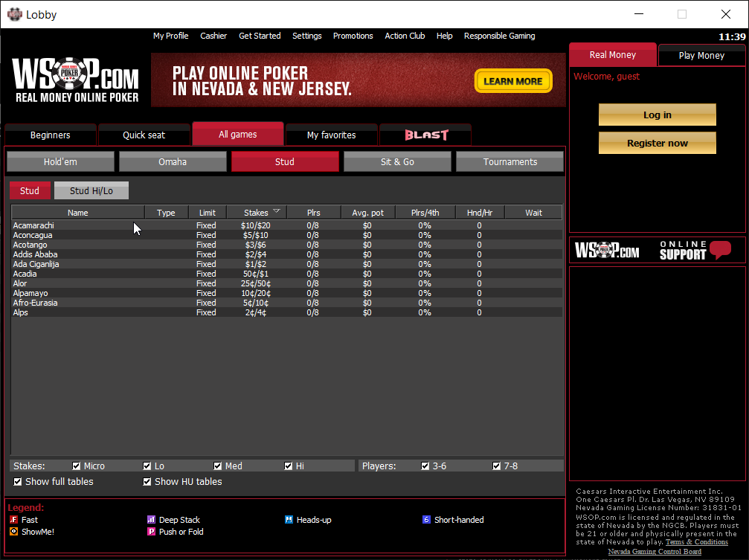Select the Ada Ciganlija table row
This screenshot has height=560, width=749.
[286, 264]
